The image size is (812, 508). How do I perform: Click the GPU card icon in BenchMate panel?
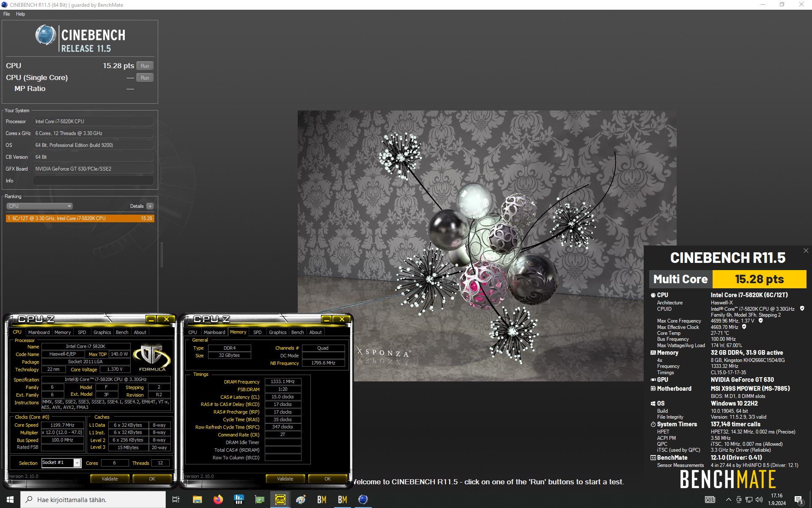coord(653,380)
